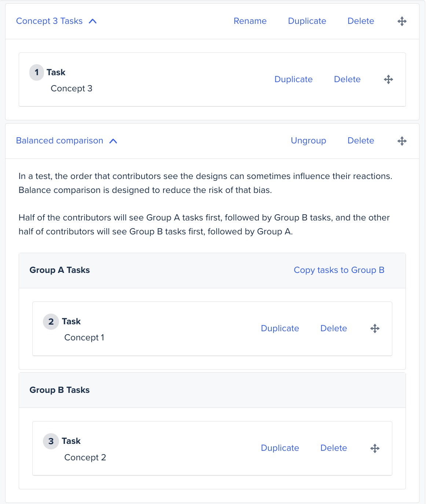
Task: Click drag handle of Concept 3 task
Action: pyautogui.click(x=388, y=80)
